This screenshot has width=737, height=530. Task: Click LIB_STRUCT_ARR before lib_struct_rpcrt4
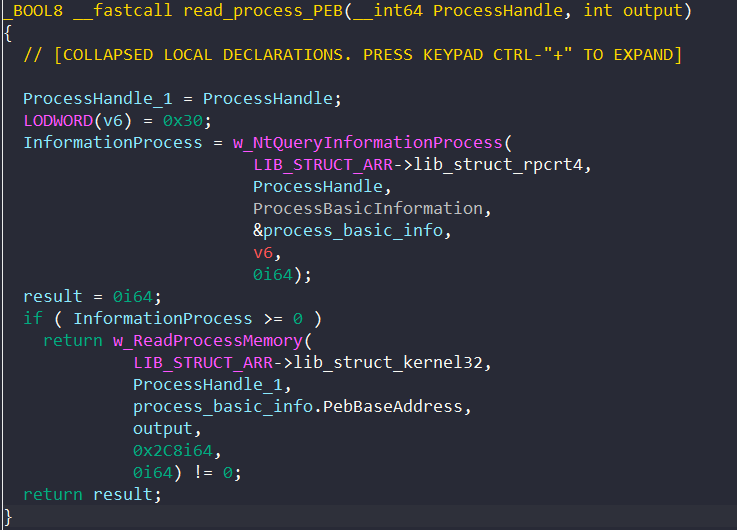[323, 165]
